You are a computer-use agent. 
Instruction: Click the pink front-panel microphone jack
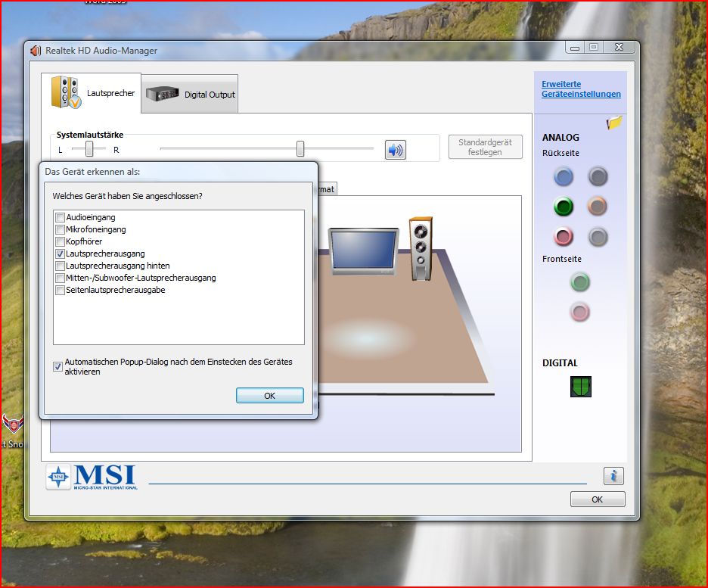tap(580, 312)
